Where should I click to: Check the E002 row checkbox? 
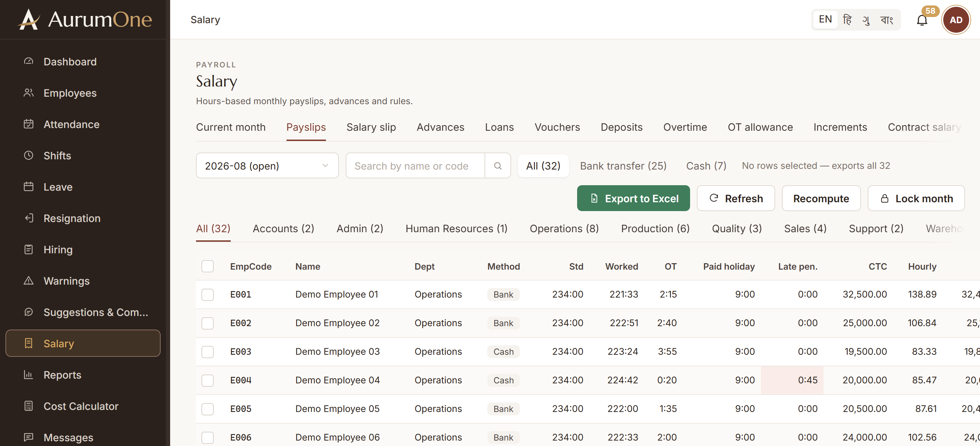(207, 323)
